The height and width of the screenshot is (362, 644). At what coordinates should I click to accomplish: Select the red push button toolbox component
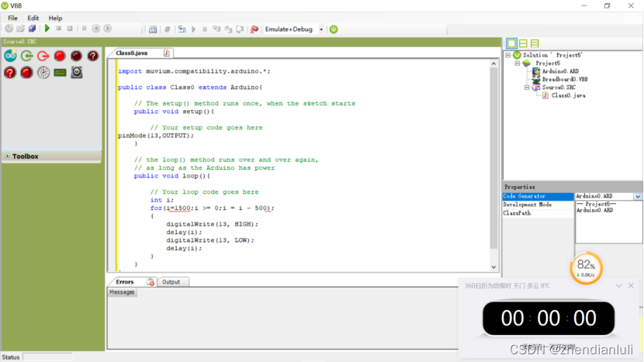[26, 73]
